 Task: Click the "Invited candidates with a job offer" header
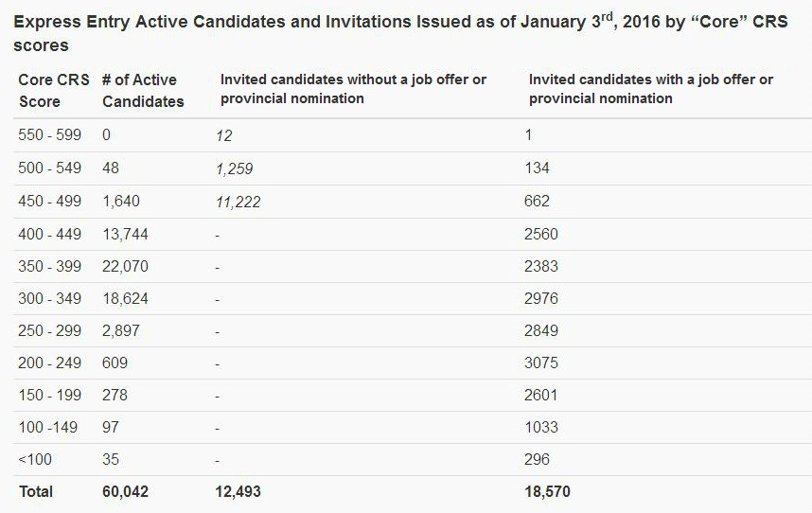pos(650,89)
